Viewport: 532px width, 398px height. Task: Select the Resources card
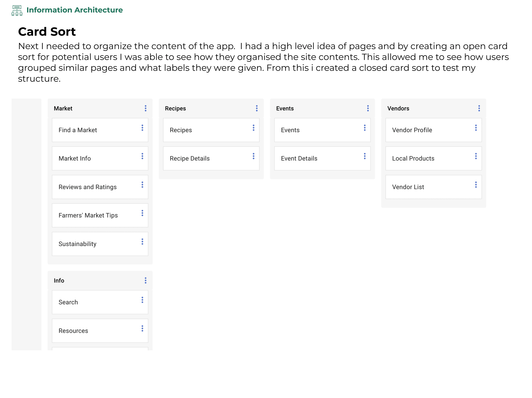click(100, 331)
